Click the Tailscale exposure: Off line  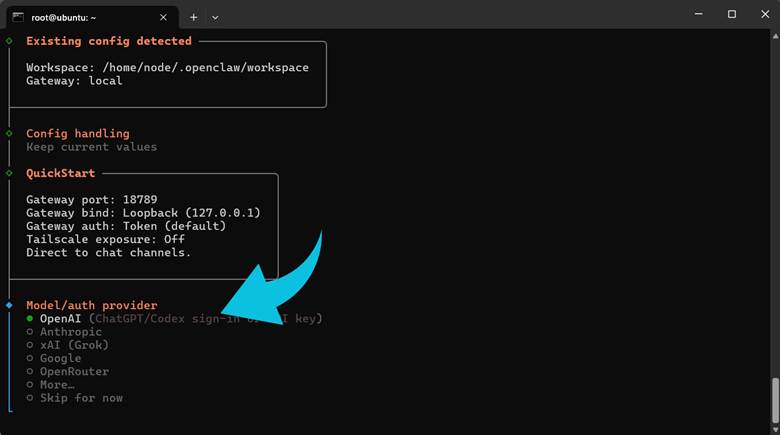[x=105, y=239]
